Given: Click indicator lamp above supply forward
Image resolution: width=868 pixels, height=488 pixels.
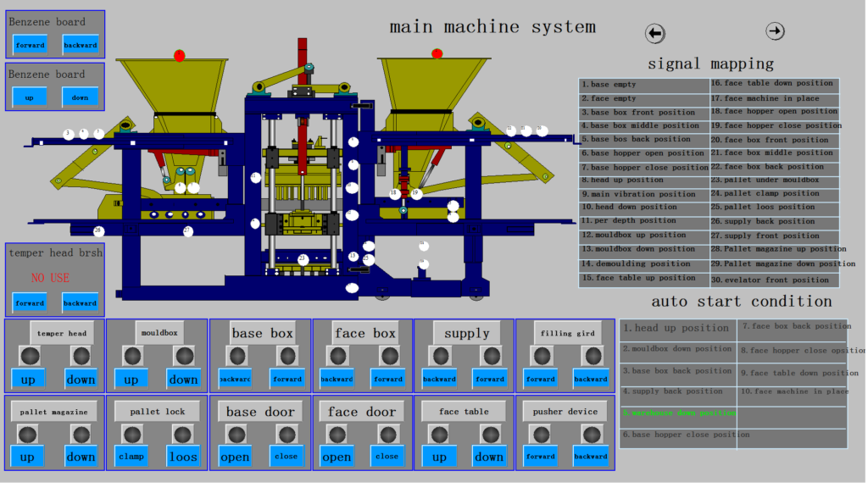Looking at the screenshot, I should click(x=492, y=357).
